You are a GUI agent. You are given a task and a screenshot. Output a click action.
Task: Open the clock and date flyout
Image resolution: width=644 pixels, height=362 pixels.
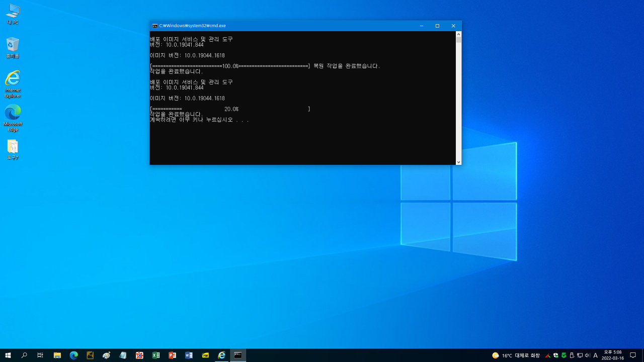pos(612,355)
